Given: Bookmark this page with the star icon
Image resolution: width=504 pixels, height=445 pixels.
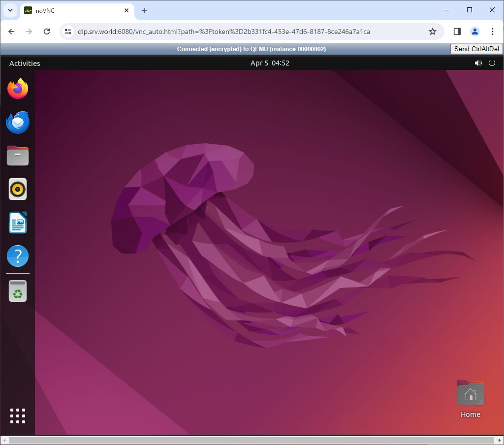Looking at the screenshot, I should coord(433,32).
